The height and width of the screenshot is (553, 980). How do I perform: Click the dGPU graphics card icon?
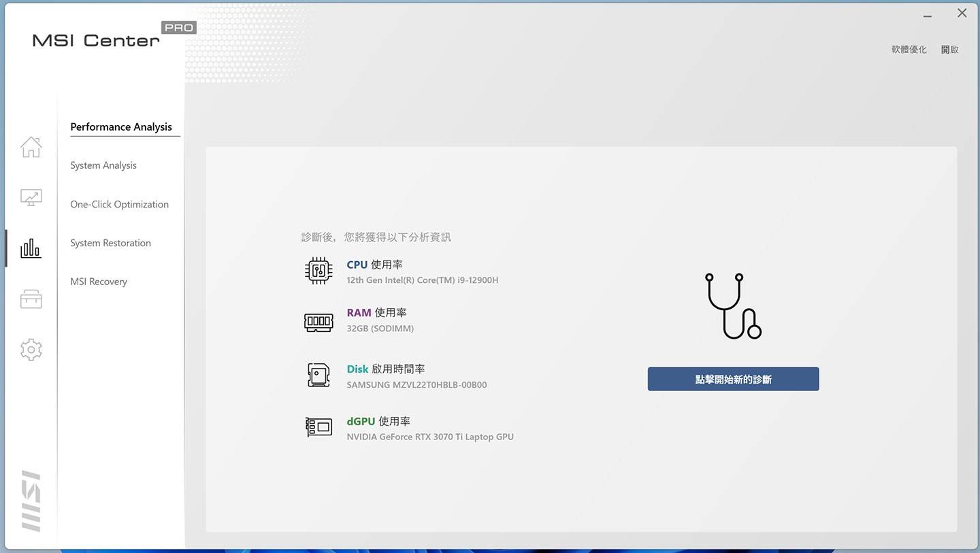pos(318,427)
